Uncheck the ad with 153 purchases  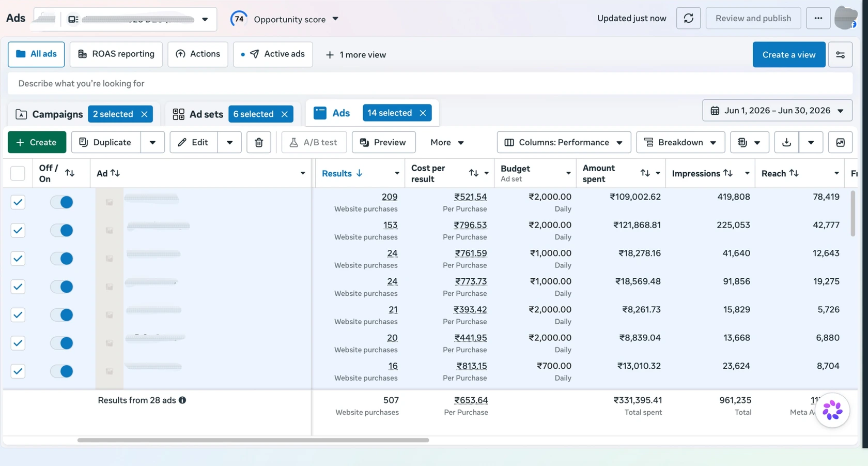(18, 230)
